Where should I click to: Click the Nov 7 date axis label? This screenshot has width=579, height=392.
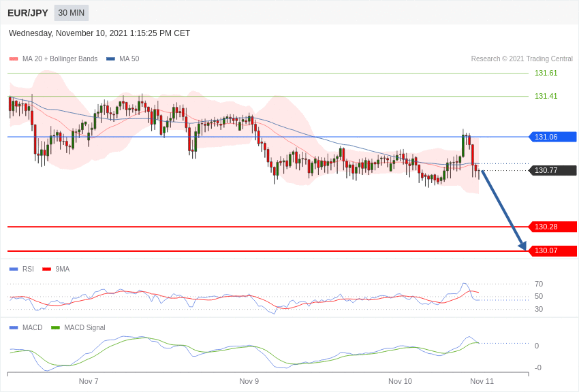pyautogui.click(x=89, y=381)
